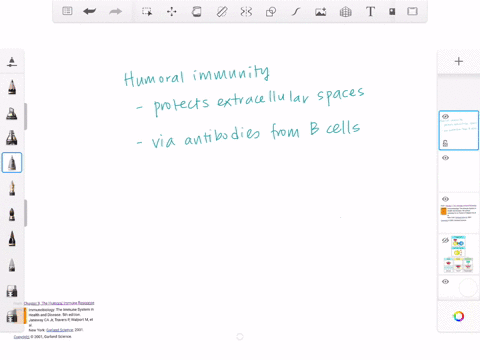480x360 pixels.
Task: Open the Perspective grid tool
Action: [345, 12]
